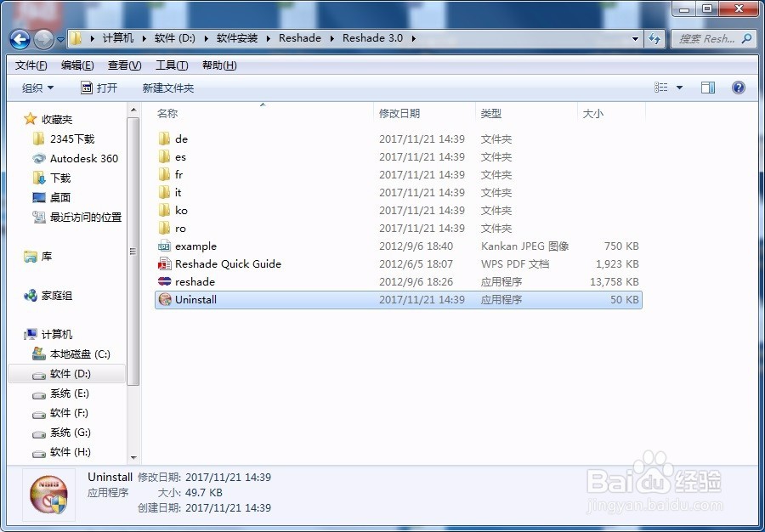Sort by the 修改日期 column header

(x=399, y=114)
